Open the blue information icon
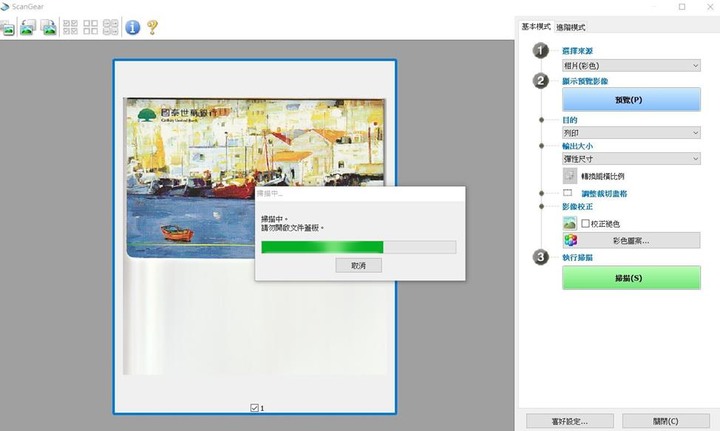Viewport: 720px width, 431px height. pos(133,27)
